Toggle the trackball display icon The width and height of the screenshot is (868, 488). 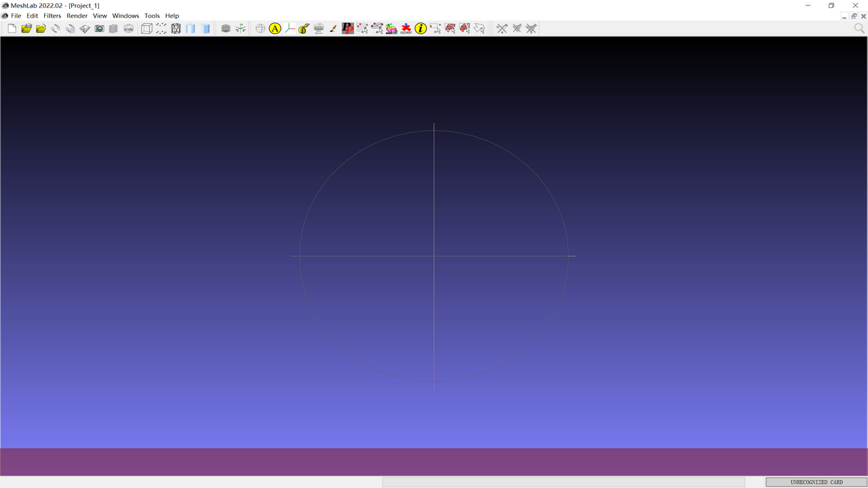[x=260, y=28]
